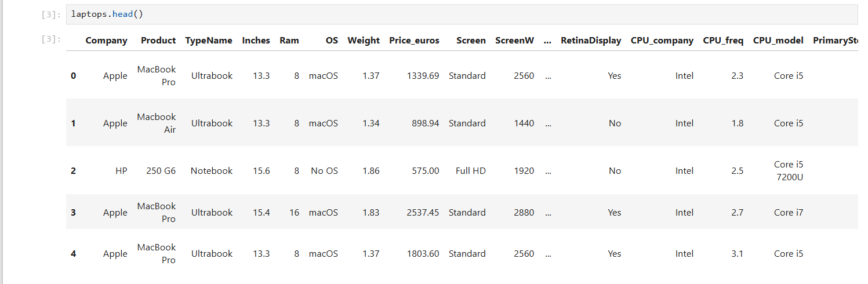This screenshot has height=284, width=868.
Task: Select the ScreenW value 2880
Action: 524,213
